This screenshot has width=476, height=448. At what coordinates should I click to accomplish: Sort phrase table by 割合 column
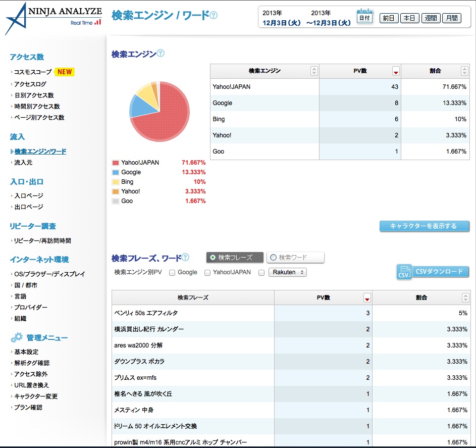click(x=465, y=297)
